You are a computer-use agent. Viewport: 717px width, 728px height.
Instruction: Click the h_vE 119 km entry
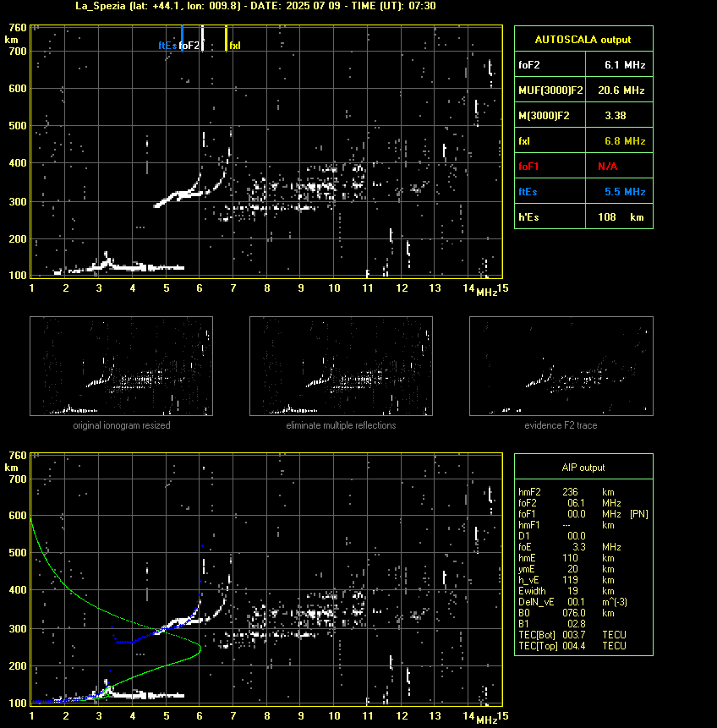point(566,580)
